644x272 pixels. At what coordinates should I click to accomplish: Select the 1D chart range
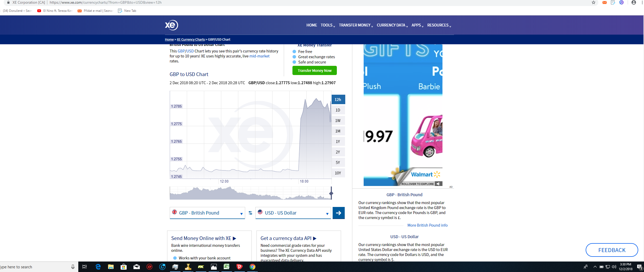pos(338,110)
